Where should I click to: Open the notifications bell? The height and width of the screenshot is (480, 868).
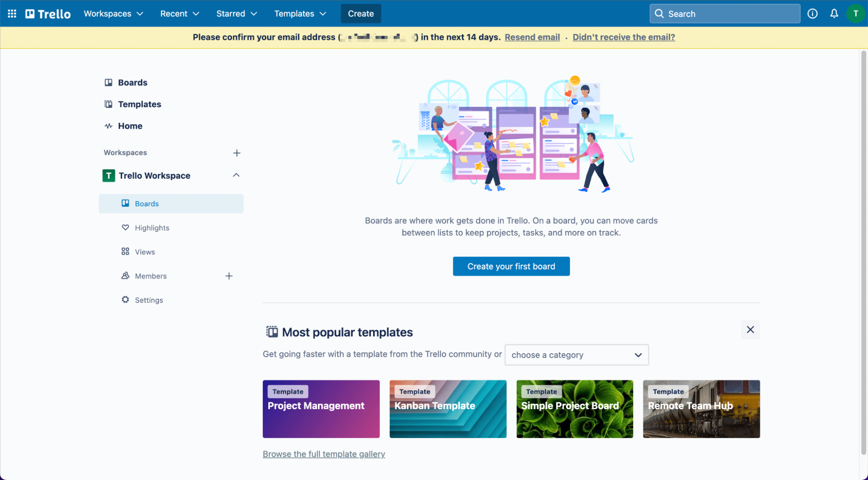coord(834,13)
